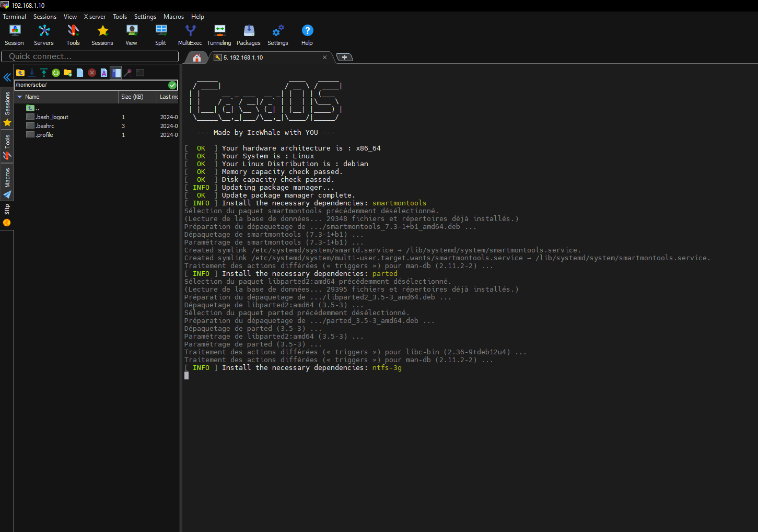Open the Sftp vertical sidebar tab
The height and width of the screenshot is (532, 758).
pyautogui.click(x=7, y=215)
